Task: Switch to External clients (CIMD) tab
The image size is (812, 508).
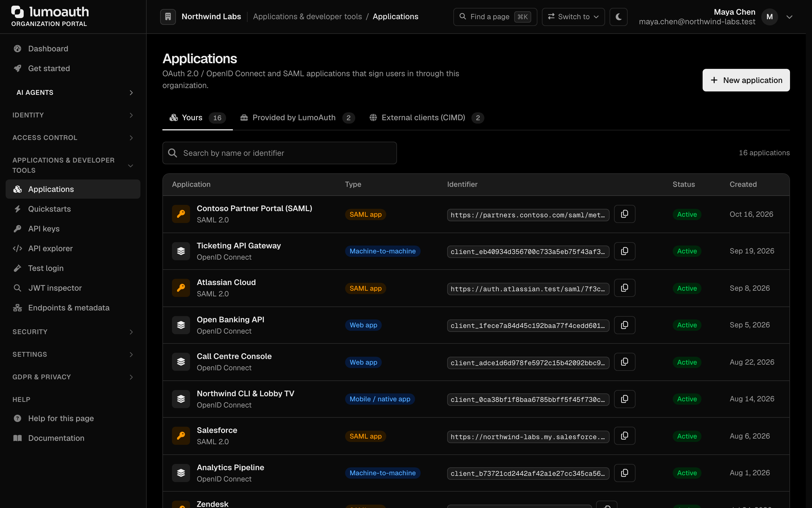Action: 427,118
